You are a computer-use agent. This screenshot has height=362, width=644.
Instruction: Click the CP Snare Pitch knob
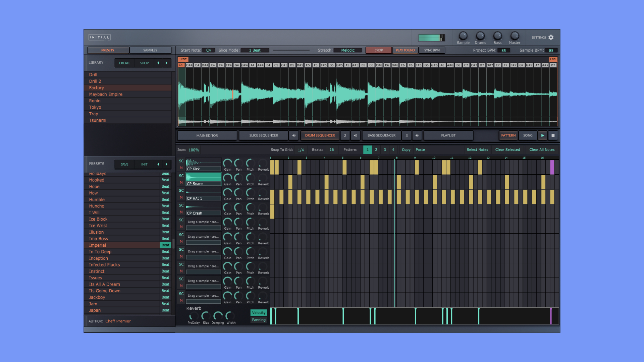pyautogui.click(x=250, y=178)
